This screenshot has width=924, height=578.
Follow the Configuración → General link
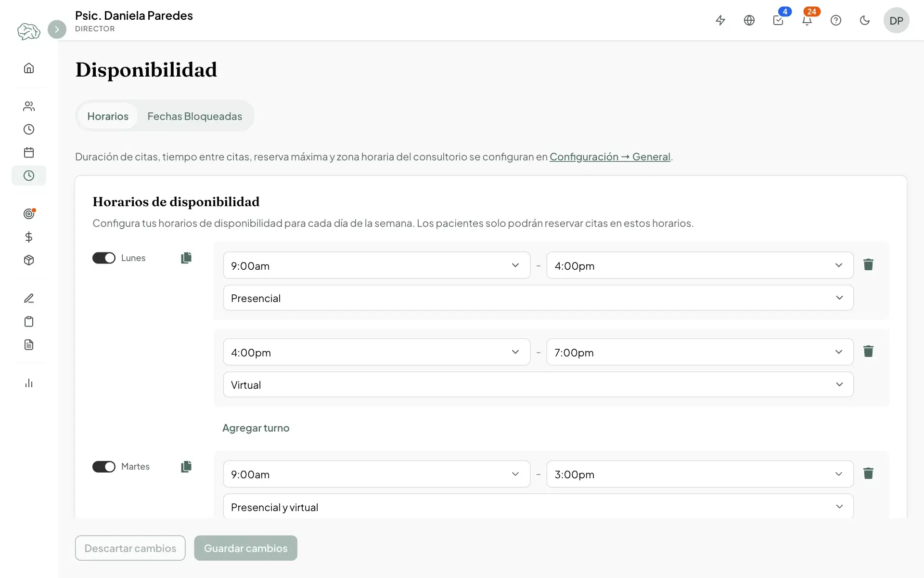tap(610, 157)
